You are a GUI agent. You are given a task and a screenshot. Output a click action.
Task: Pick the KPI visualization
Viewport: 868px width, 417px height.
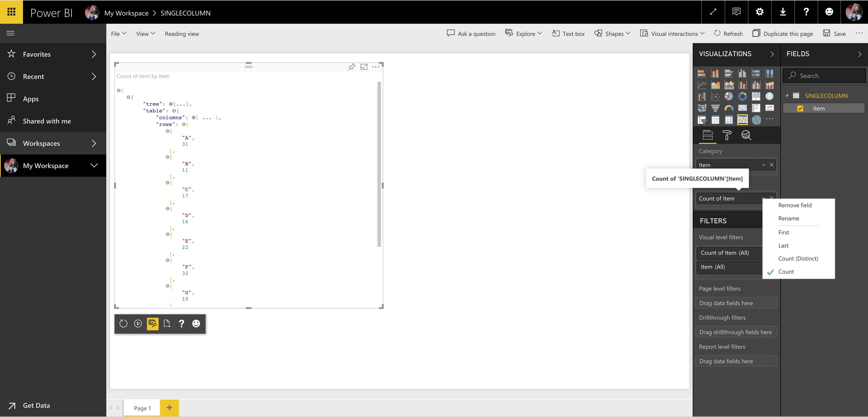pyautogui.click(x=770, y=108)
